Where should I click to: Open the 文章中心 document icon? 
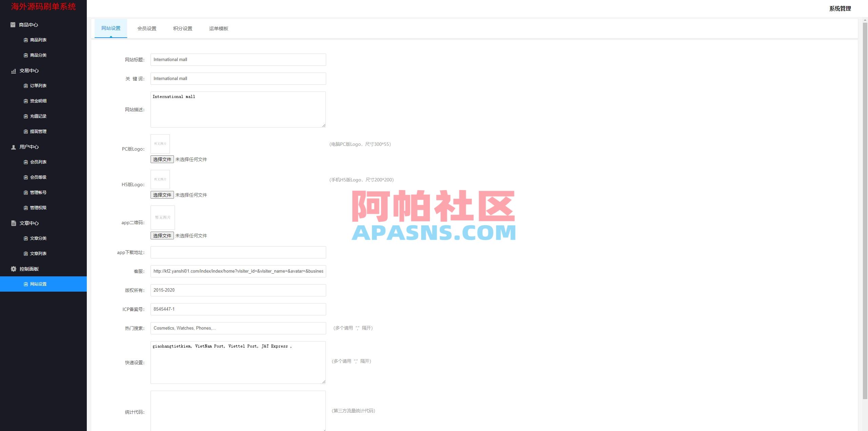tap(13, 223)
